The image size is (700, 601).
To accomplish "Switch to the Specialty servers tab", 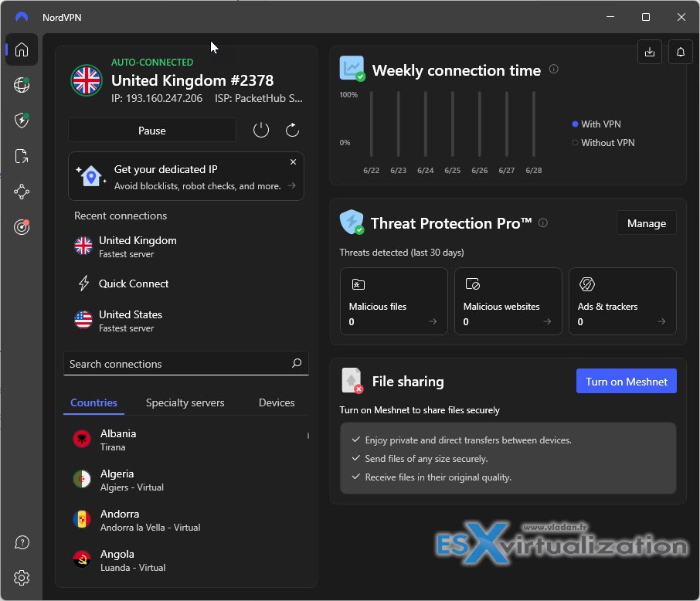I will click(185, 402).
